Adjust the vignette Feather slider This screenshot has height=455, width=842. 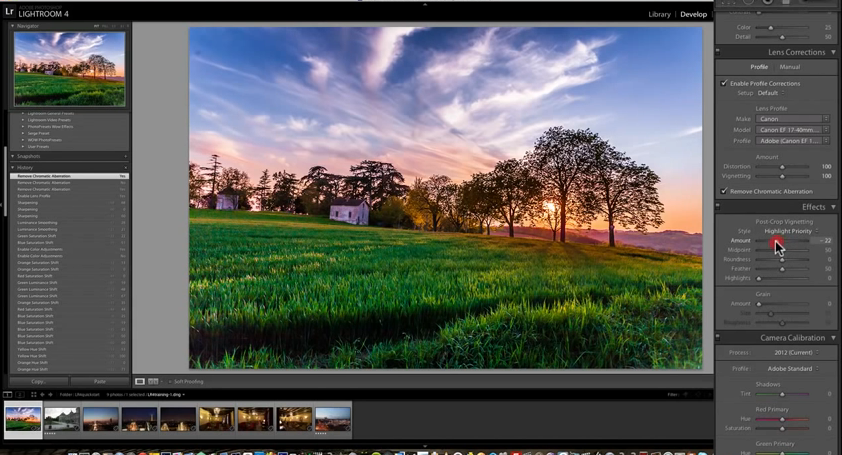tap(782, 269)
